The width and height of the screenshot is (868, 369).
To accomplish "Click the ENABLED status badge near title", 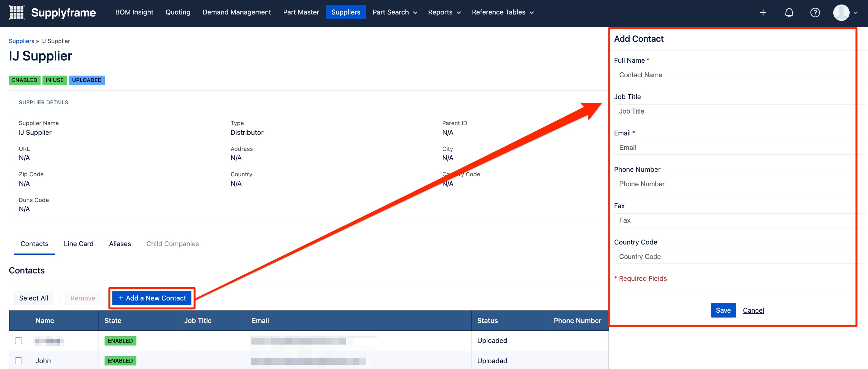I will click(24, 80).
